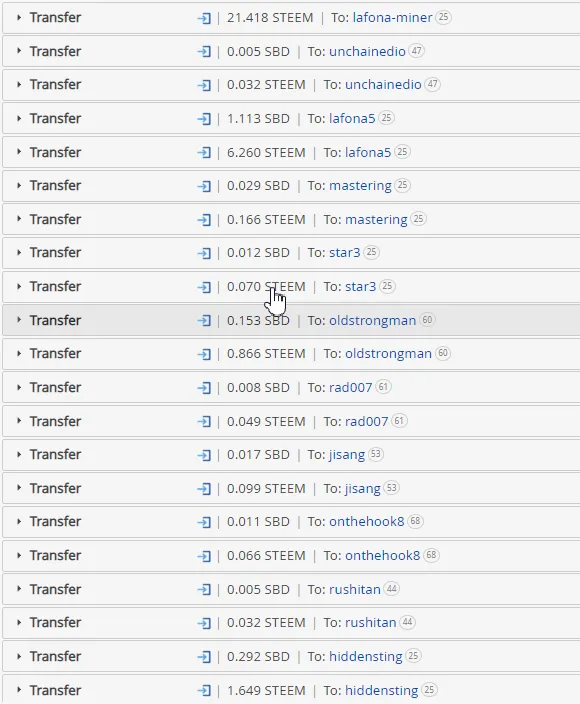Click transfer icon on 0.292 SBD row
Viewport: 580px width, 704px height.
pyautogui.click(x=204, y=657)
